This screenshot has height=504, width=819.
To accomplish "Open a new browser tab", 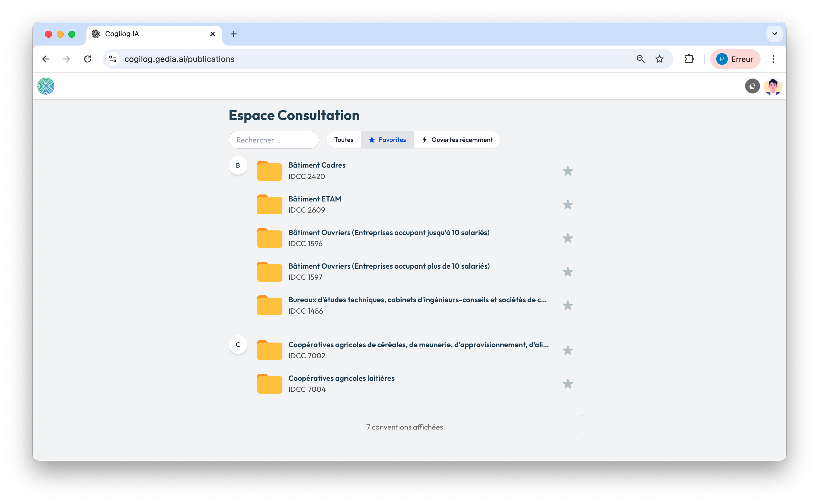I will (233, 34).
